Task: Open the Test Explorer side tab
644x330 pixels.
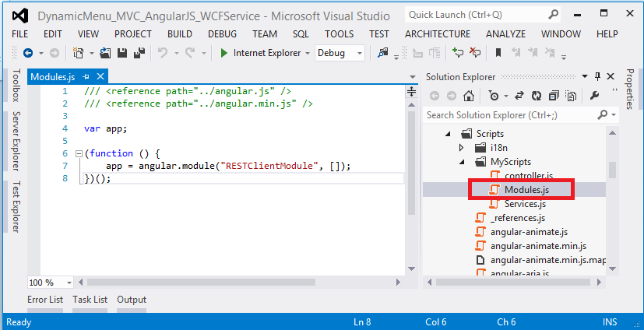Action: pyautogui.click(x=16, y=206)
